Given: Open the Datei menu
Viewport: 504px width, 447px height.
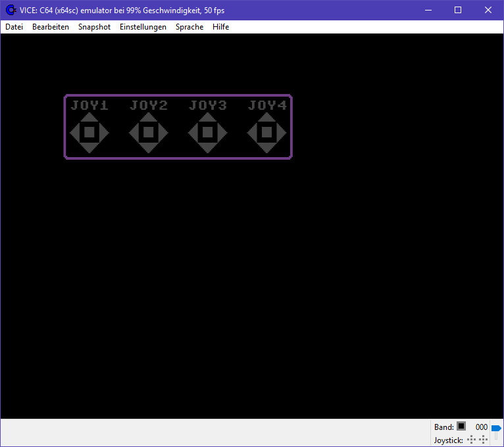Looking at the screenshot, I should pos(14,27).
